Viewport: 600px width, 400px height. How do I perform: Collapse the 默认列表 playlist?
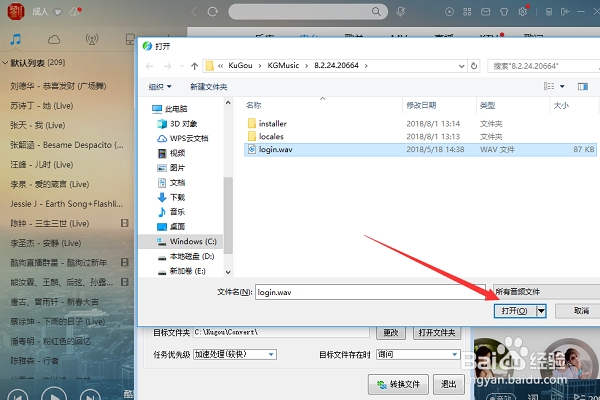coord(5,62)
